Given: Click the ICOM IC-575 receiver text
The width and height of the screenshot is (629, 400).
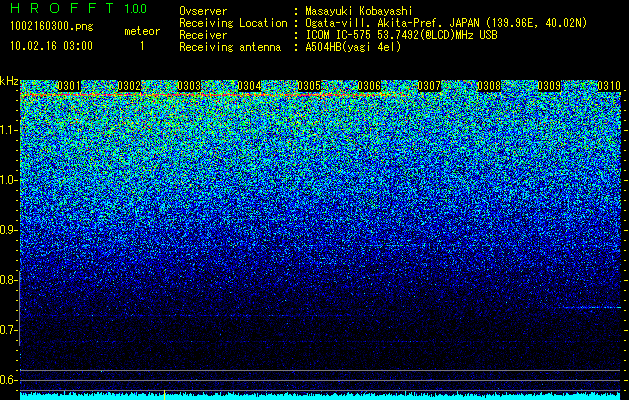Looking at the screenshot, I should pyautogui.click(x=401, y=35).
